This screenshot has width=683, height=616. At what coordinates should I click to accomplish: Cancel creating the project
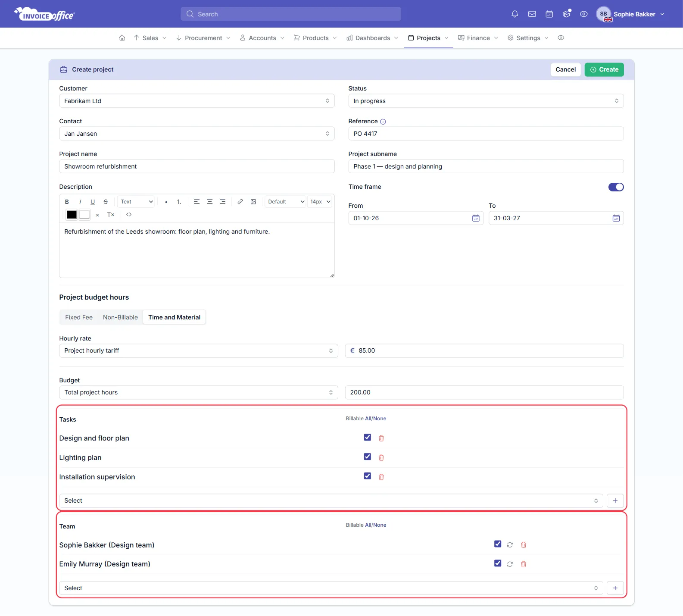tap(565, 70)
